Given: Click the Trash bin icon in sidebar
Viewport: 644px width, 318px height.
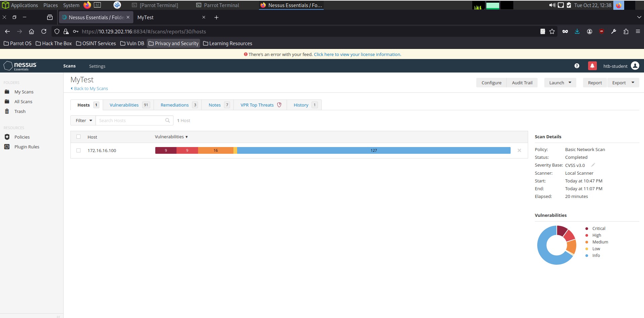Looking at the screenshot, I should tap(7, 111).
